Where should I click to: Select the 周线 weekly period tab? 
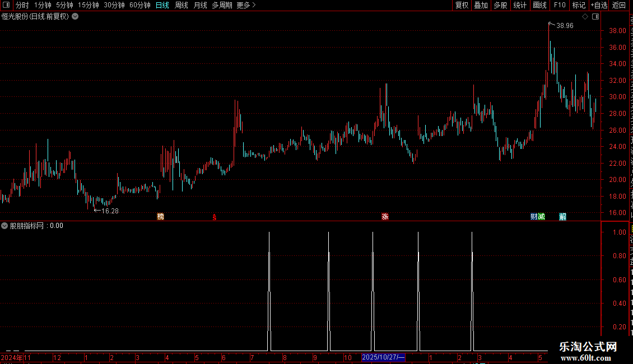coord(181,5)
